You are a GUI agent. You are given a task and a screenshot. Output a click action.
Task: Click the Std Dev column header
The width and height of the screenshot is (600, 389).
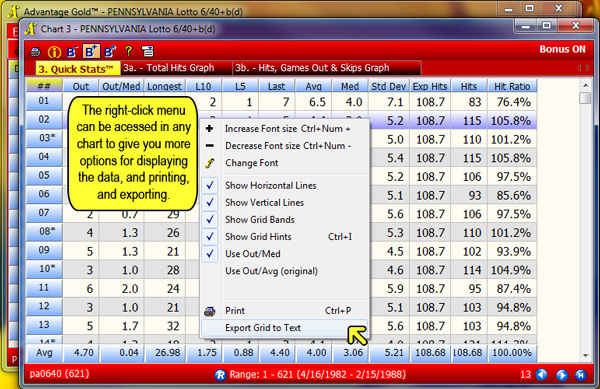tap(388, 86)
